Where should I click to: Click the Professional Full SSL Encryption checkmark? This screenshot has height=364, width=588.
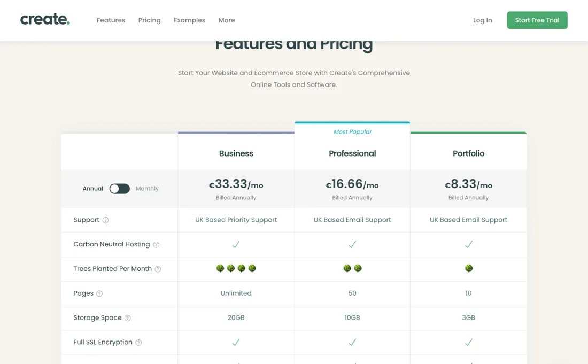352,342
